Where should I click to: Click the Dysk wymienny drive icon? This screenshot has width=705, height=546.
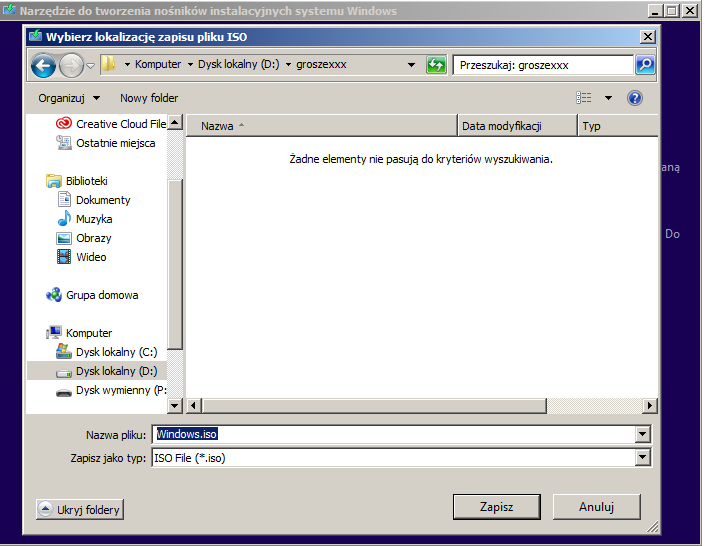64,393
